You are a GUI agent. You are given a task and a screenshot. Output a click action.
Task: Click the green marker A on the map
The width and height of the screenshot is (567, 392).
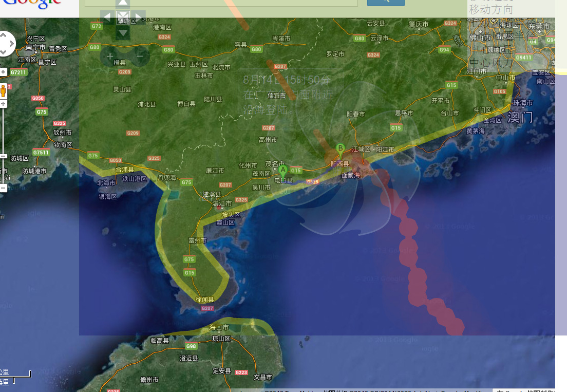click(282, 170)
